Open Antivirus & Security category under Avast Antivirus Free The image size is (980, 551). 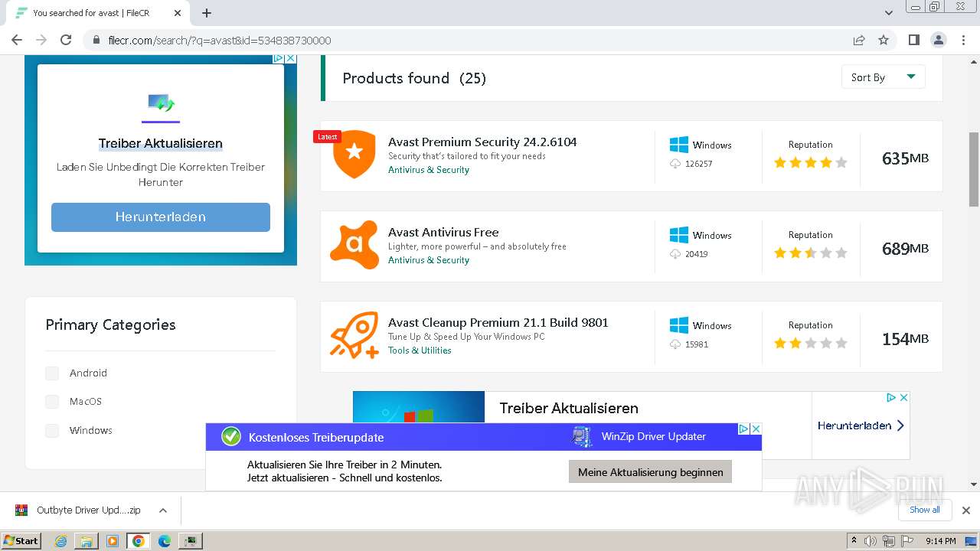pyautogui.click(x=429, y=260)
